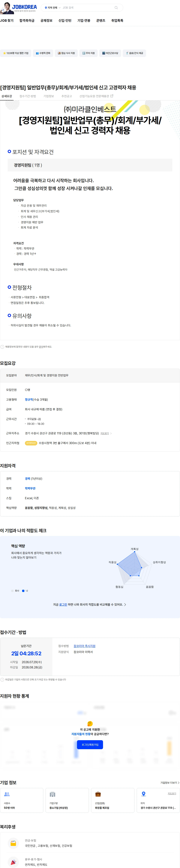Click the external link icon beside 산업기능요원 전문채용관

112,96
